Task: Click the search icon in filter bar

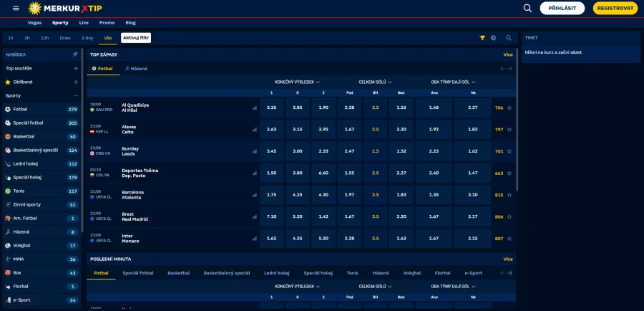Action: [x=509, y=38]
